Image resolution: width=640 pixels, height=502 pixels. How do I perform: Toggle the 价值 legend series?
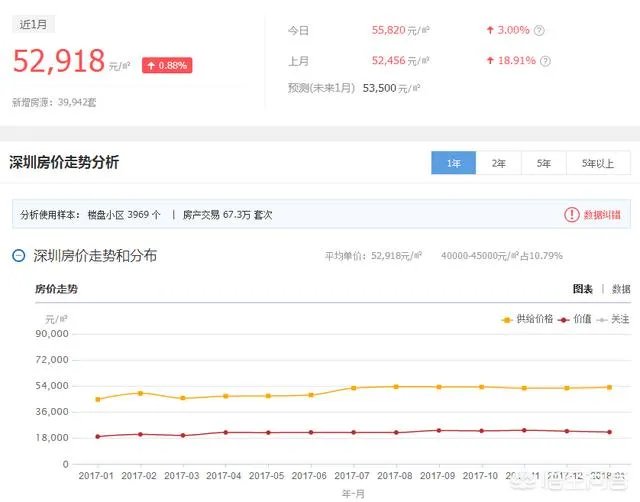tap(574, 319)
